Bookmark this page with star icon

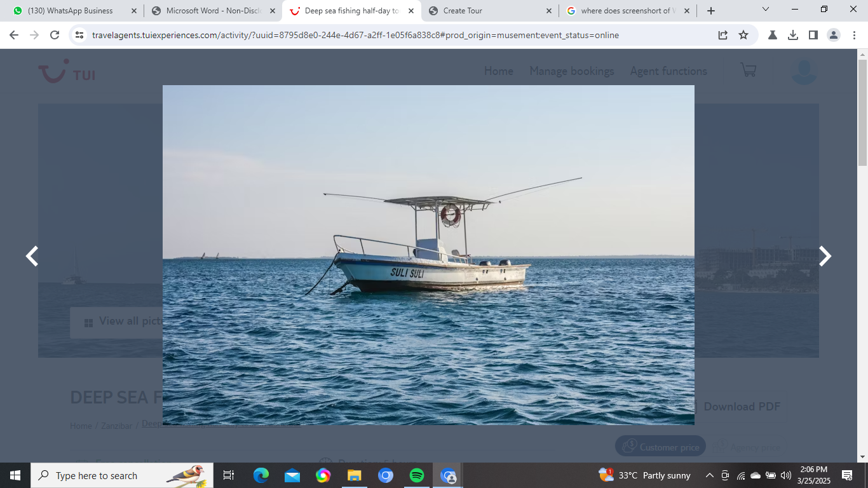click(x=743, y=35)
